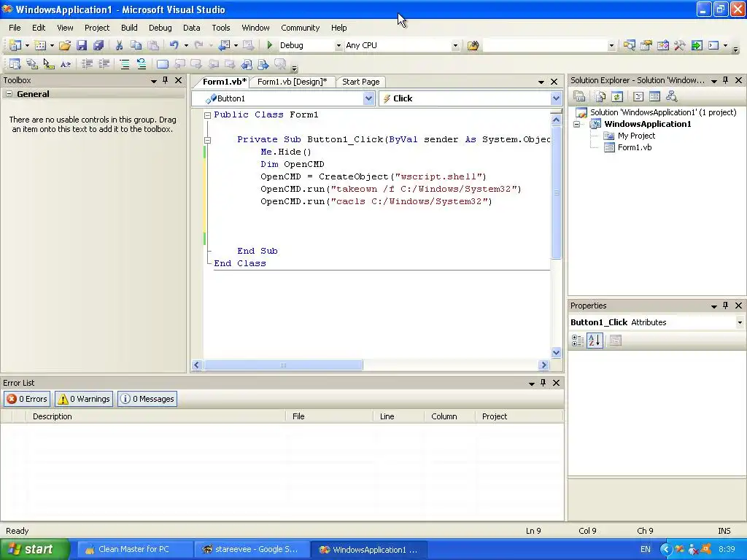This screenshot has width=747, height=560.
Task: Switch to the Start Page tab
Action: pyautogui.click(x=360, y=82)
